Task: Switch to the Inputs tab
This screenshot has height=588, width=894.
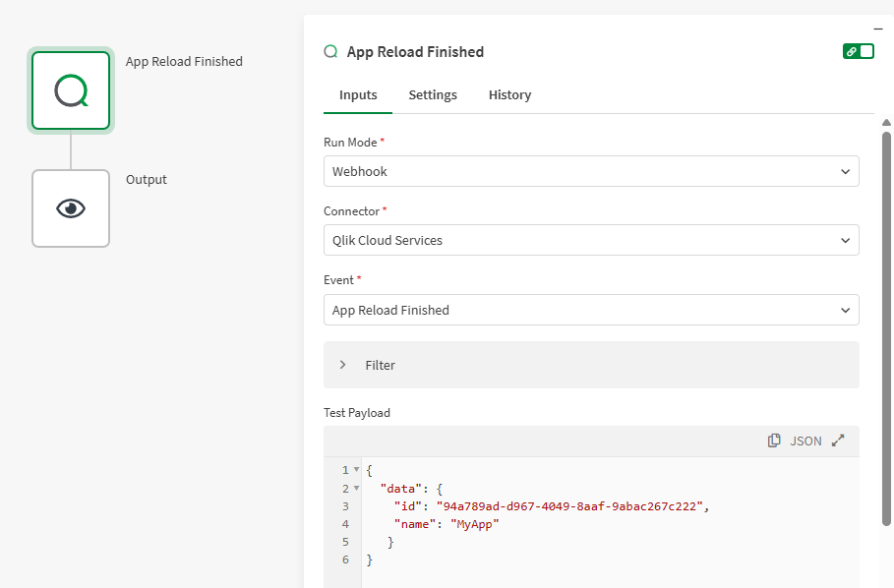Action: pyautogui.click(x=358, y=94)
